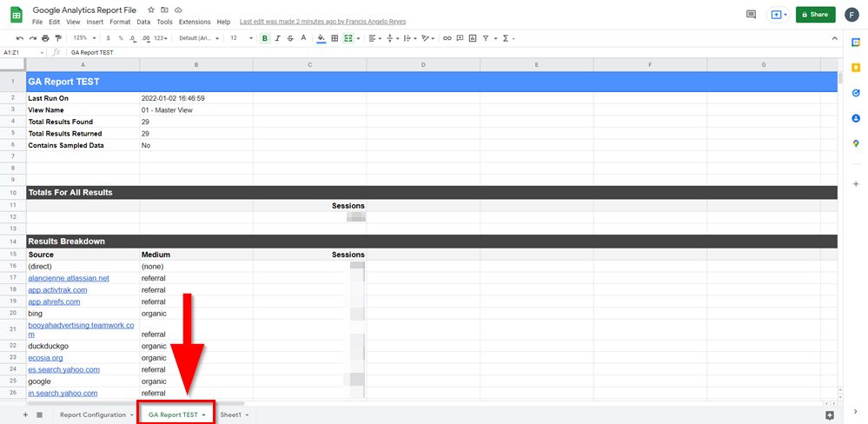Open the All sheets list

(x=39, y=414)
